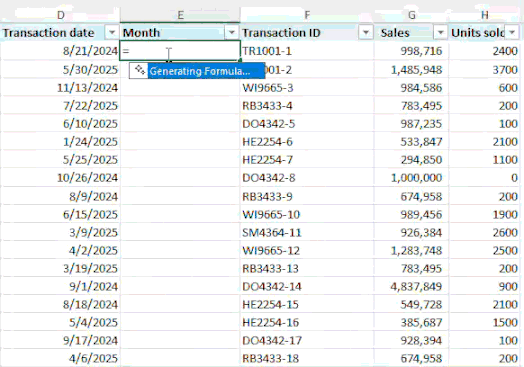Select column F header
Image resolution: width=524 pixels, height=367 pixels.
[x=307, y=15]
